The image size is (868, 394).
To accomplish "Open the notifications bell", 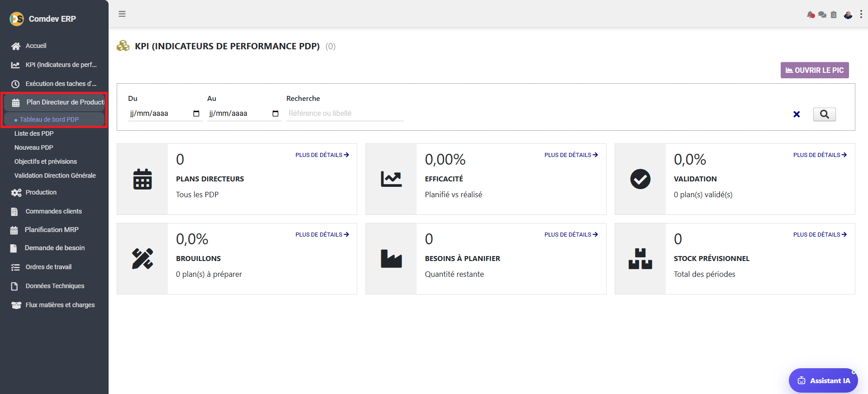I will point(811,14).
